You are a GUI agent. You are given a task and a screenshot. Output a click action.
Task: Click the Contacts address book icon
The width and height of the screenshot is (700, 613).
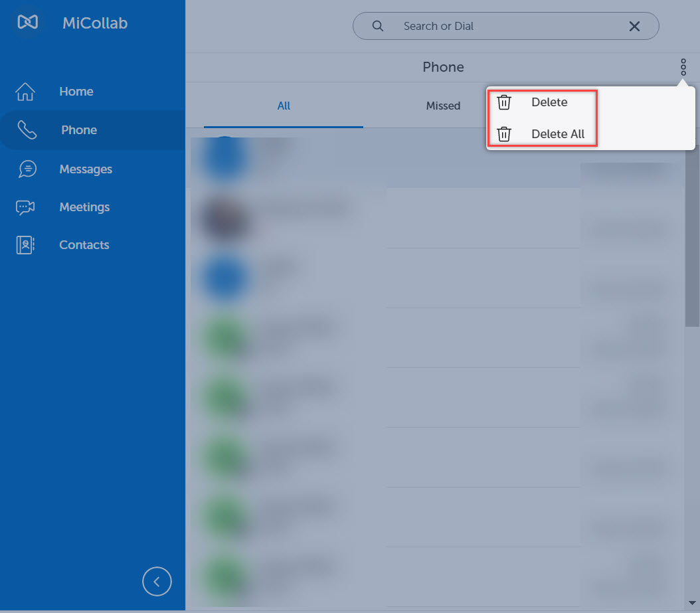(25, 245)
